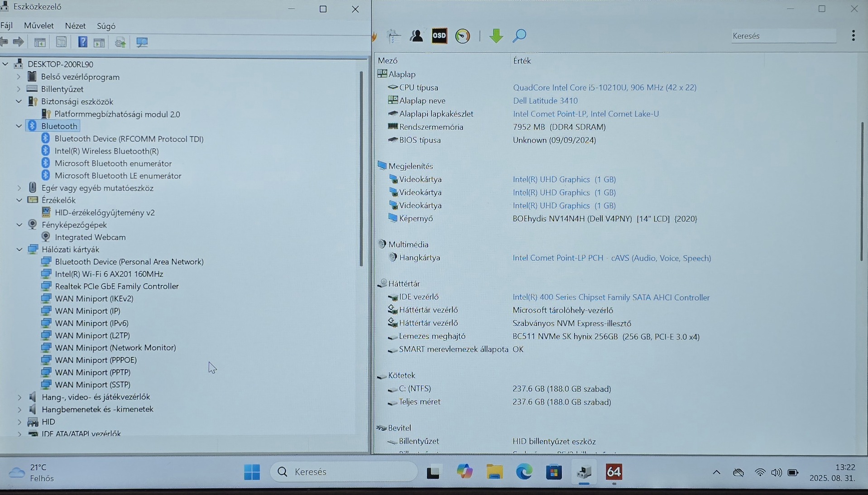
Task: Open the weather widget showing 21°C
Action: [32, 472]
